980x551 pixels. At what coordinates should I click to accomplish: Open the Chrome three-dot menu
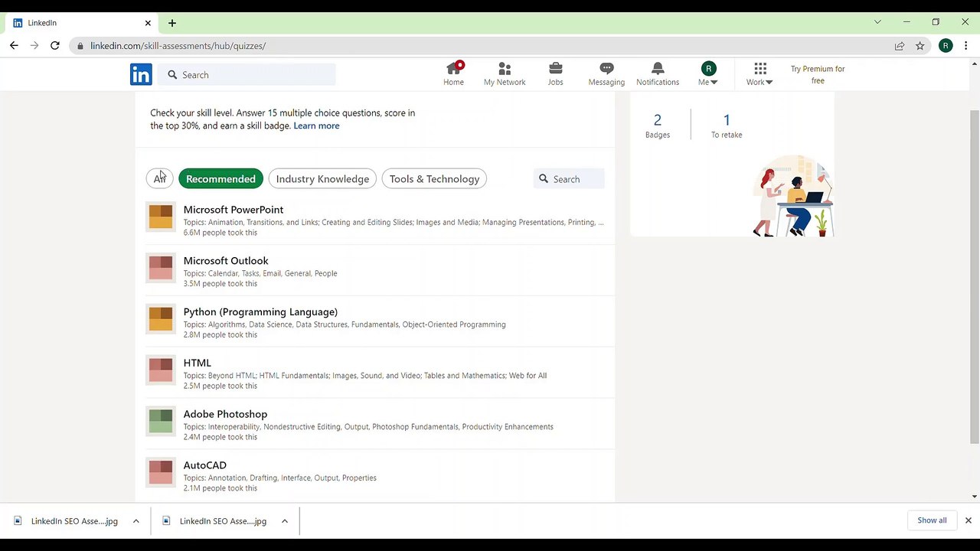pos(965,46)
